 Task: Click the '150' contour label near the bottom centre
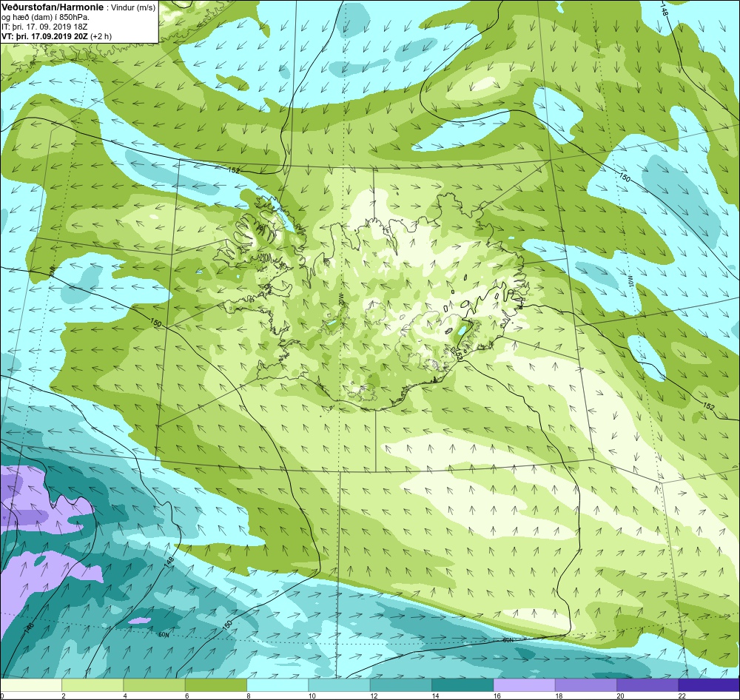(227, 625)
